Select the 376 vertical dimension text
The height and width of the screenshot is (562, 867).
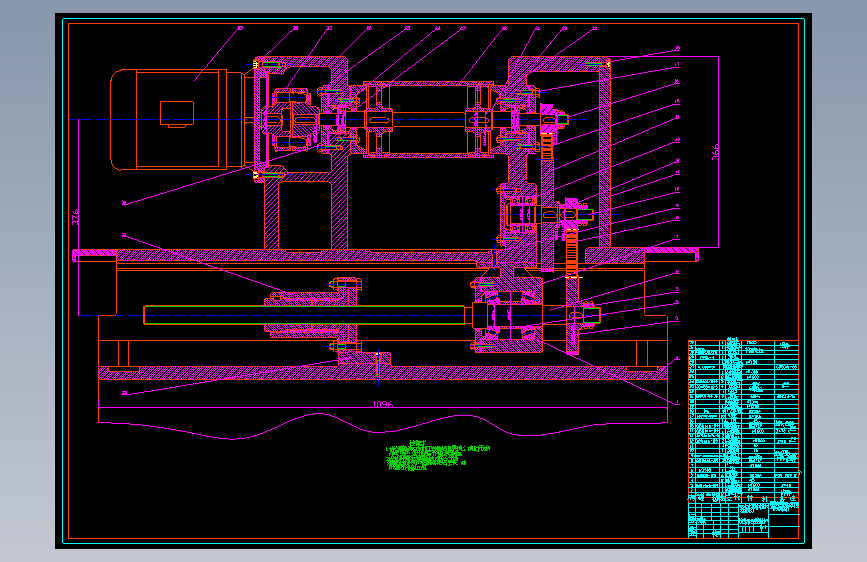[75, 216]
